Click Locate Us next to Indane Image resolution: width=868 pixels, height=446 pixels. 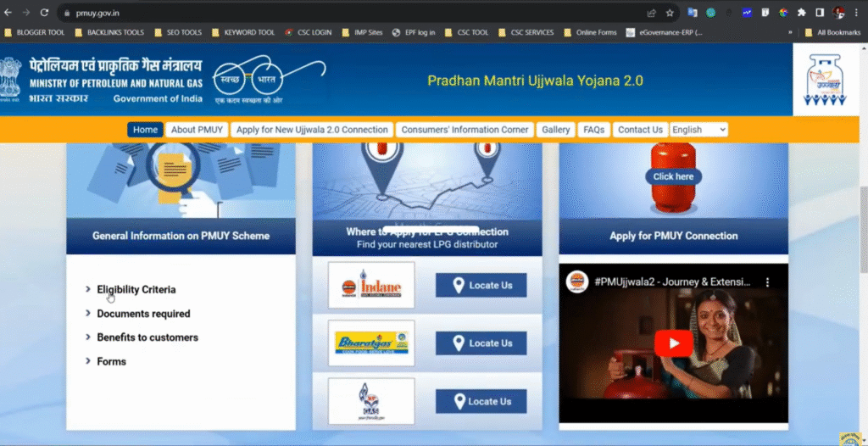click(481, 286)
